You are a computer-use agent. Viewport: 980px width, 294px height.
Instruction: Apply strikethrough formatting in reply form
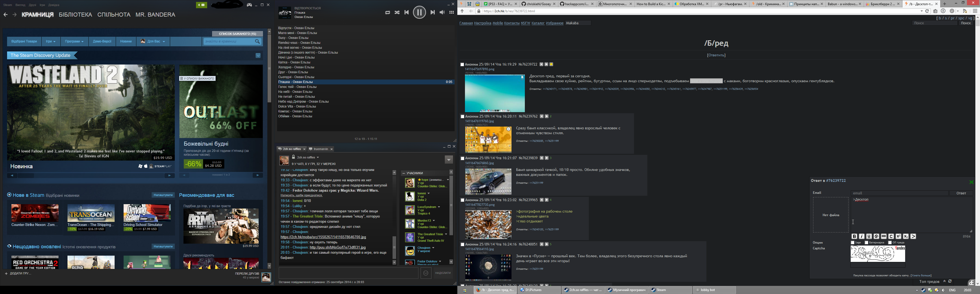(x=877, y=236)
